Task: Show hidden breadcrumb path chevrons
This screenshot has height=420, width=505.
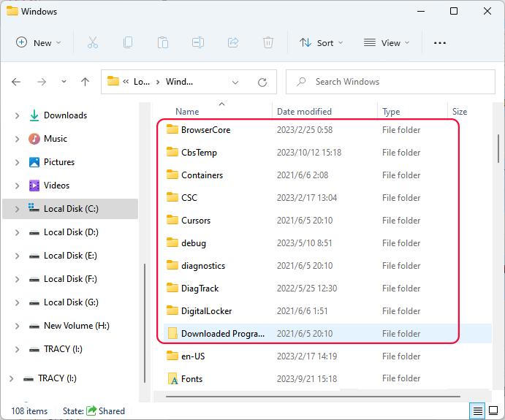Action: click(126, 82)
